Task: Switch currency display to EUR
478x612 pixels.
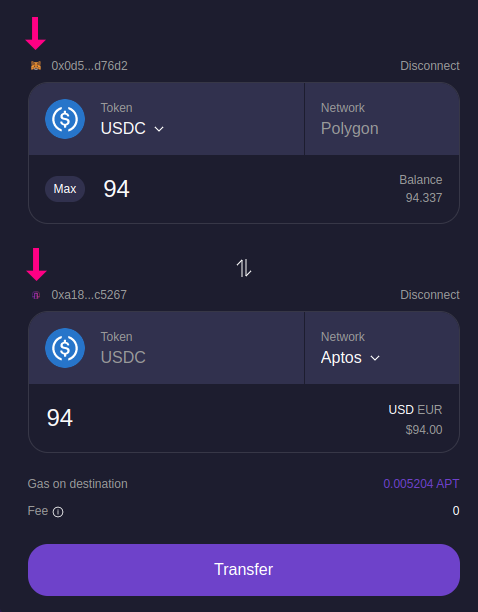Action: [430, 410]
